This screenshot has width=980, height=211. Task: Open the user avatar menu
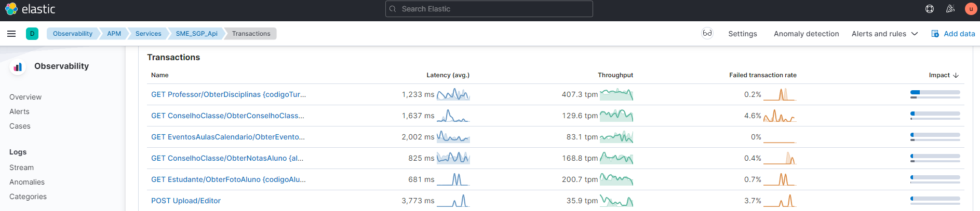pos(971,9)
